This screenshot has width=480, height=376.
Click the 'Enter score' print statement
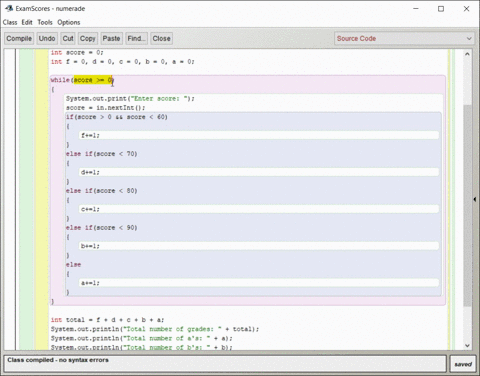[x=130, y=99]
